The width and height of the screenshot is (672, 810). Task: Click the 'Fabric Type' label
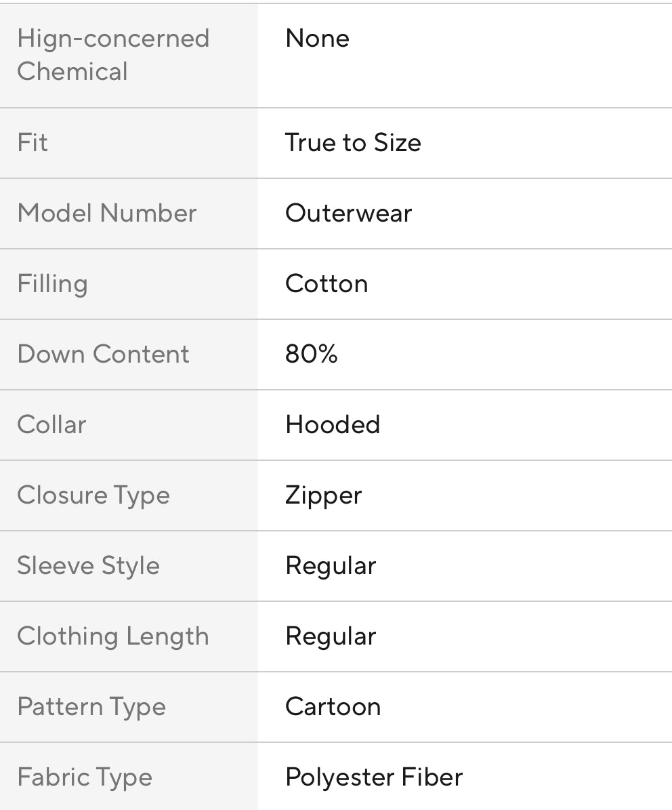coord(85,777)
